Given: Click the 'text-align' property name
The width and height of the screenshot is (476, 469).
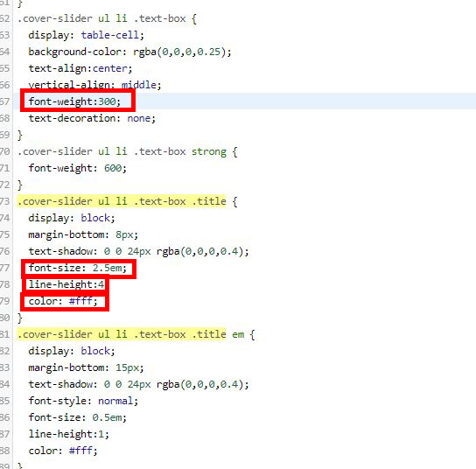Looking at the screenshot, I should (x=58, y=68).
